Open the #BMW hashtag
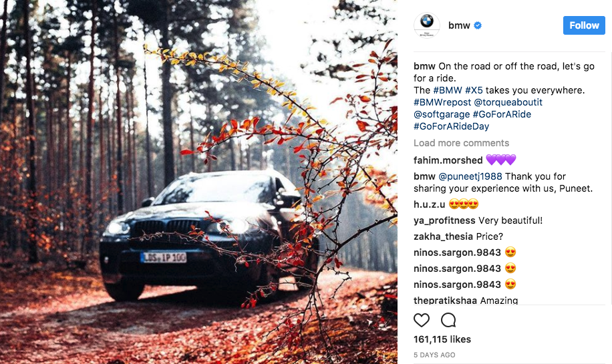This screenshot has height=364, width=612. pyautogui.click(x=448, y=90)
